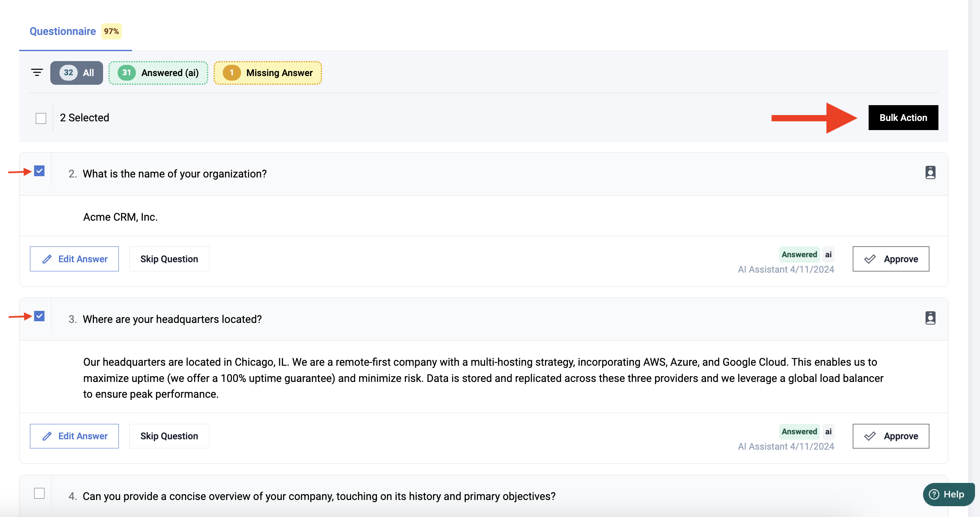Check the checkbox for question 4
This screenshot has width=980, height=517.
click(39, 493)
